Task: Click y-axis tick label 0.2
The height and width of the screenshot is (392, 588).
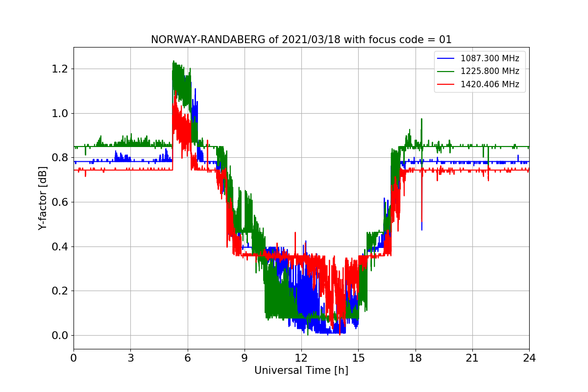Action: pyautogui.click(x=59, y=291)
